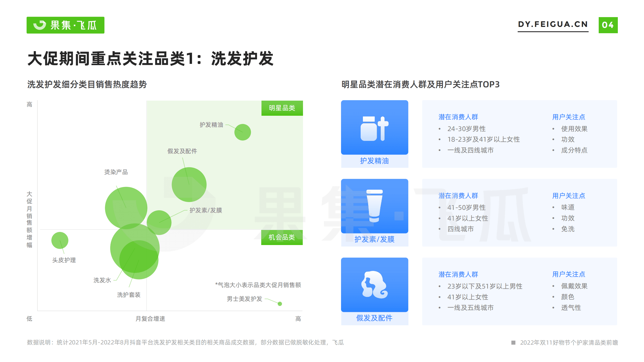Expand the 潜在消费人群 section for 护发精油
Image resolution: width=644 pixels, height=362 pixels.
click(458, 117)
